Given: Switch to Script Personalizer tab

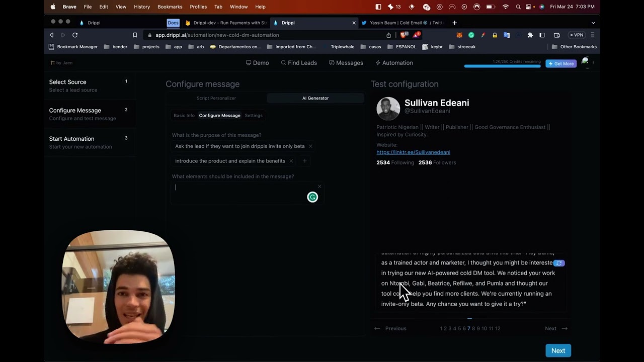Looking at the screenshot, I should (x=216, y=98).
